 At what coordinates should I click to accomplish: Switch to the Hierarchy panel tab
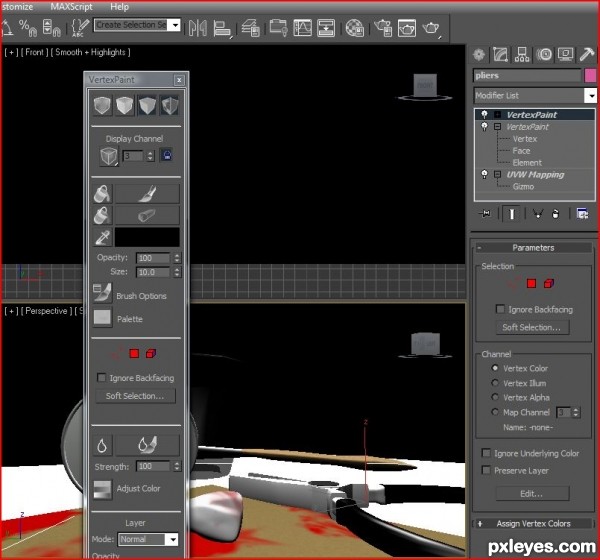522,54
